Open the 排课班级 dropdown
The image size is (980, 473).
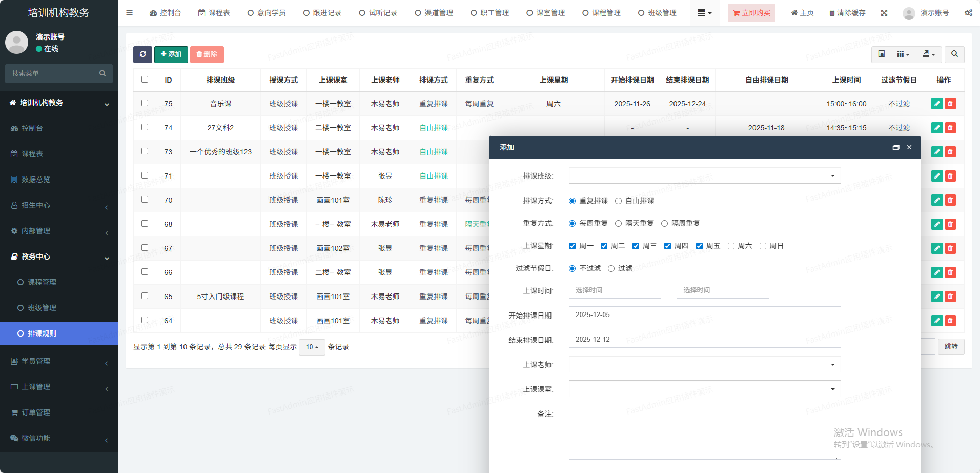pyautogui.click(x=704, y=175)
